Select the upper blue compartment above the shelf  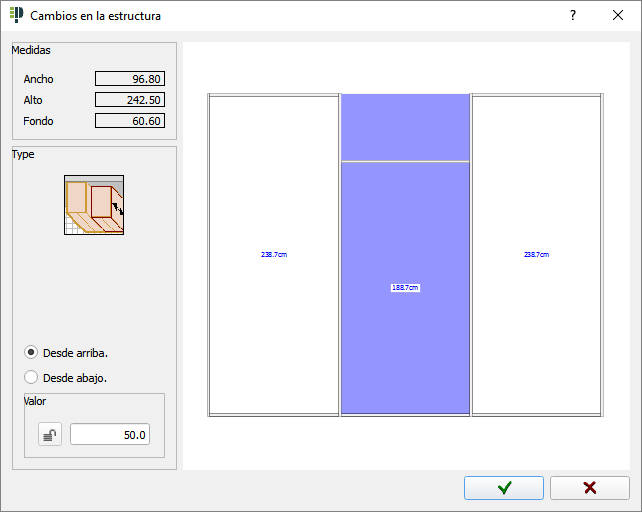pyautogui.click(x=405, y=127)
